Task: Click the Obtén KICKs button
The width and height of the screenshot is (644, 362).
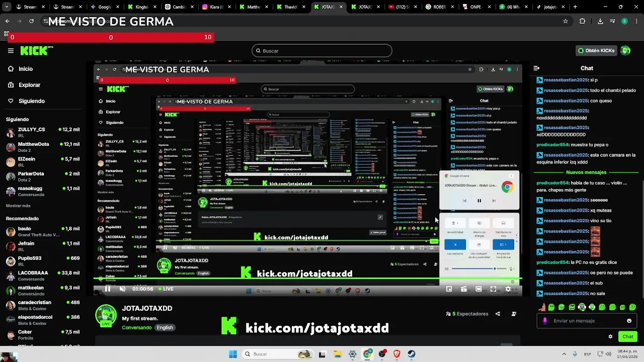Action: pos(596,51)
